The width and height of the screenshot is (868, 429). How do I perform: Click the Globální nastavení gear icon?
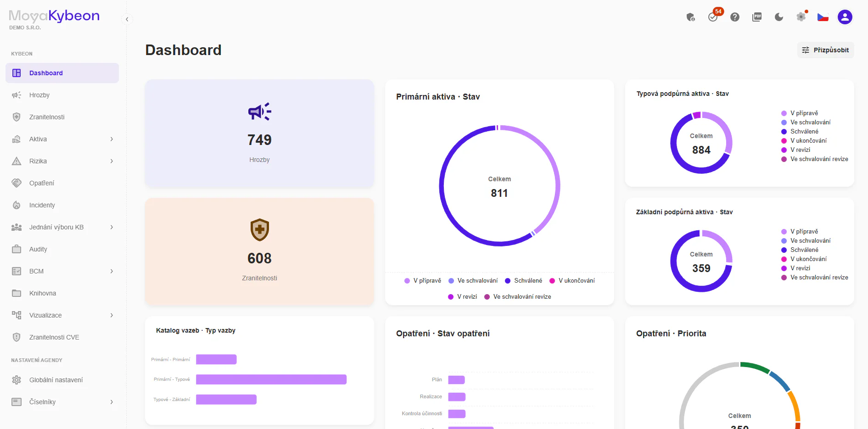17,380
